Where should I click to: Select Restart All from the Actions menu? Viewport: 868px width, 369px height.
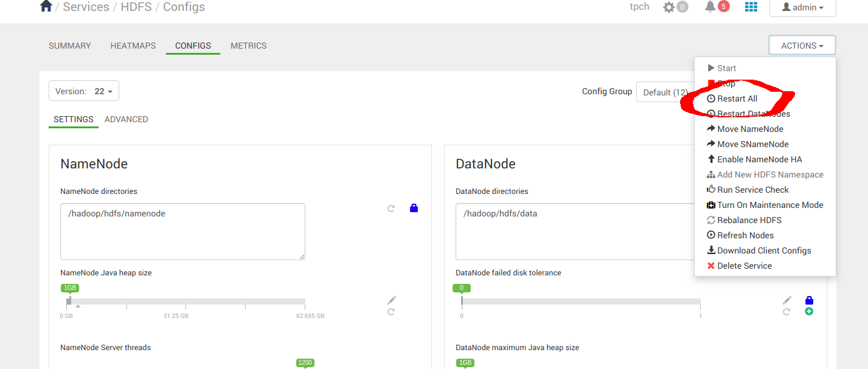click(x=737, y=98)
